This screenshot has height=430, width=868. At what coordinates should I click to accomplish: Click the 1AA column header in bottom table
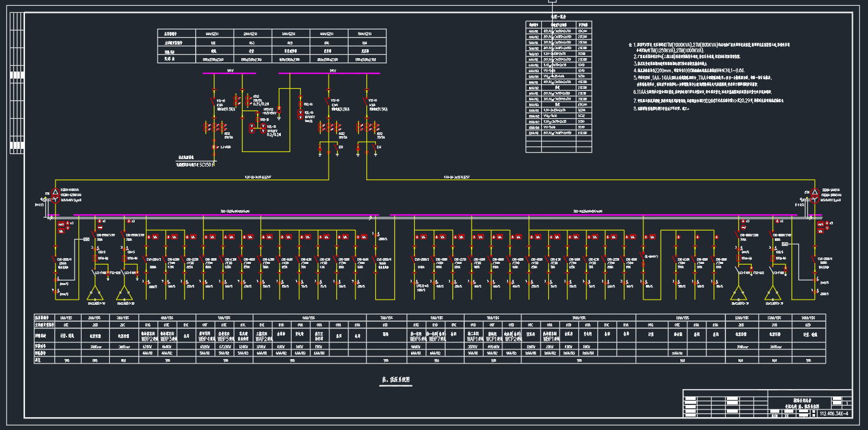[65, 317]
